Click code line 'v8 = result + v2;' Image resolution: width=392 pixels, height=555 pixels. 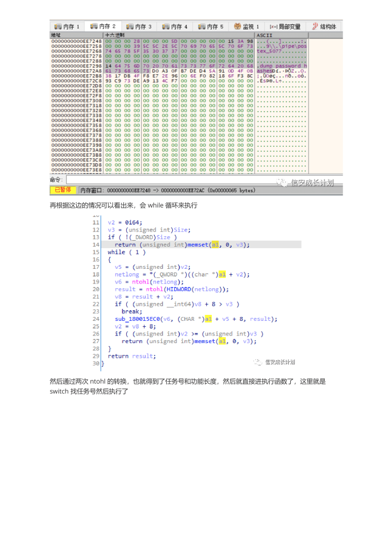pos(144,297)
